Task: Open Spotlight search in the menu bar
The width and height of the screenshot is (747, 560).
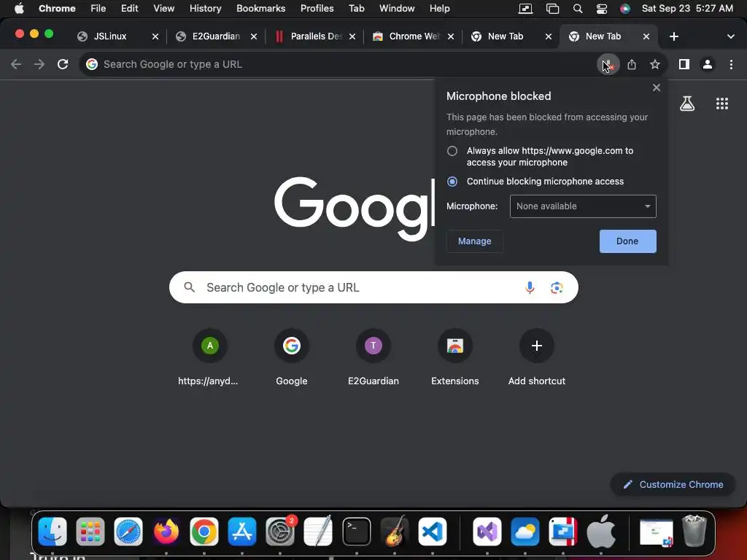Action: coord(578,9)
